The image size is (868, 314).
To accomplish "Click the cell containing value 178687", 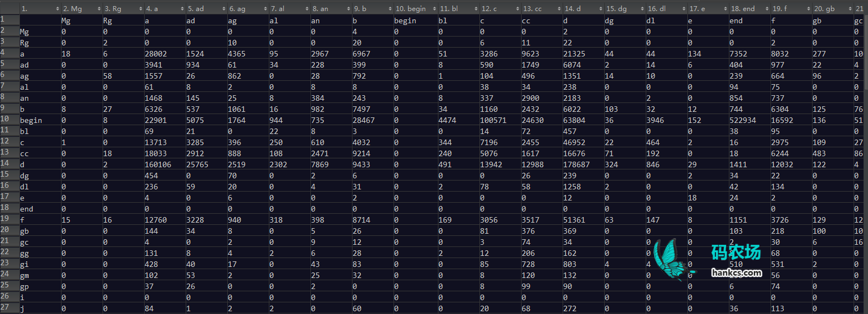I will coord(576,164).
